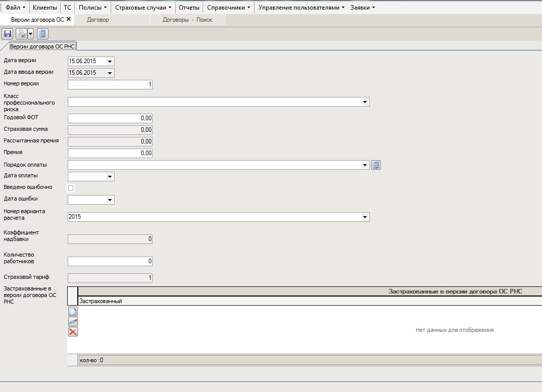Click the pencil edit icon by the grid
The height and width of the screenshot is (392, 542).
73,322
